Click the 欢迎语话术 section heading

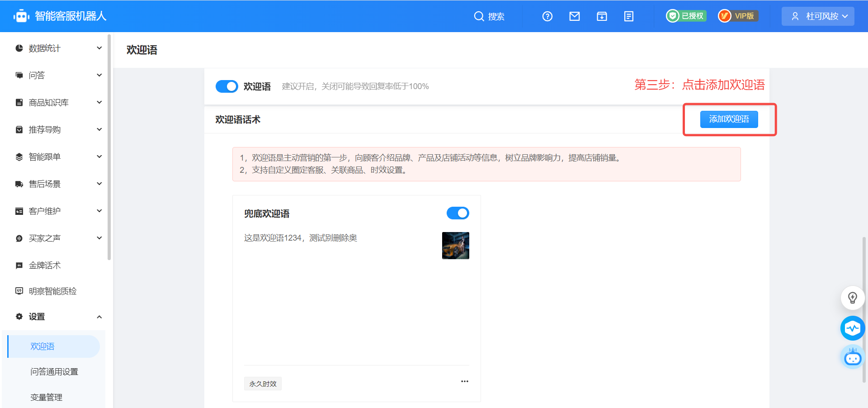point(238,119)
